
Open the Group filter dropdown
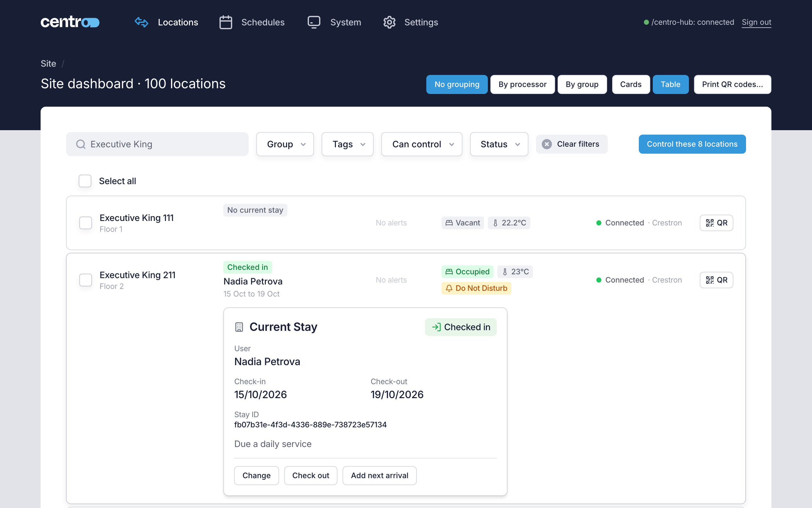(285, 144)
